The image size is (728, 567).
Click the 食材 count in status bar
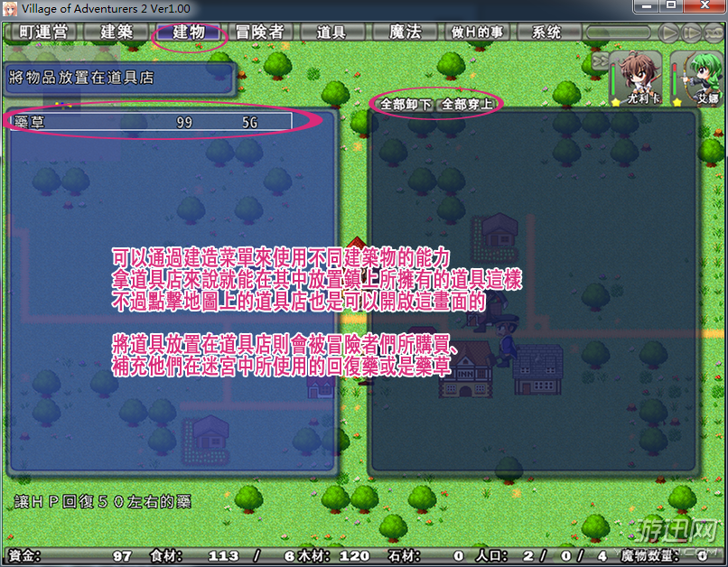pyautogui.click(x=223, y=556)
